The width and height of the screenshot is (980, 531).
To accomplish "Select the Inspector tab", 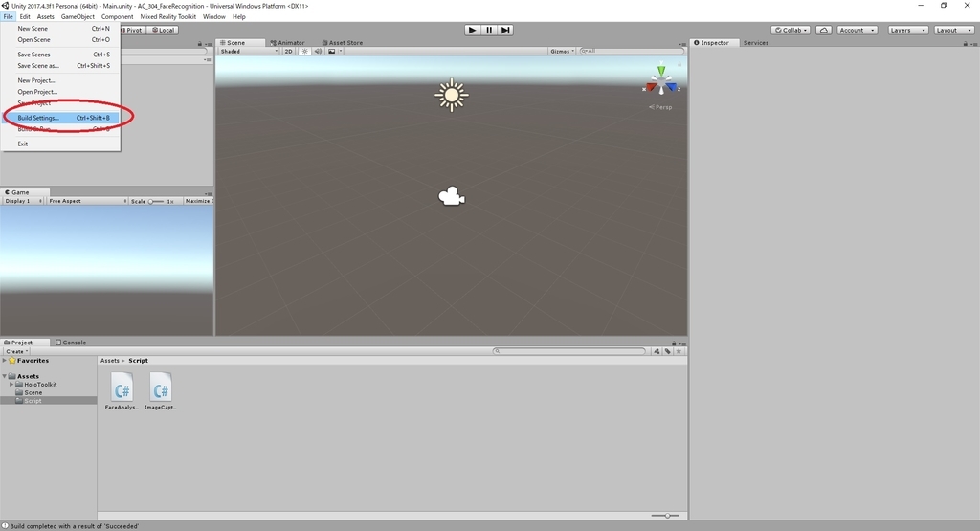I will point(712,43).
